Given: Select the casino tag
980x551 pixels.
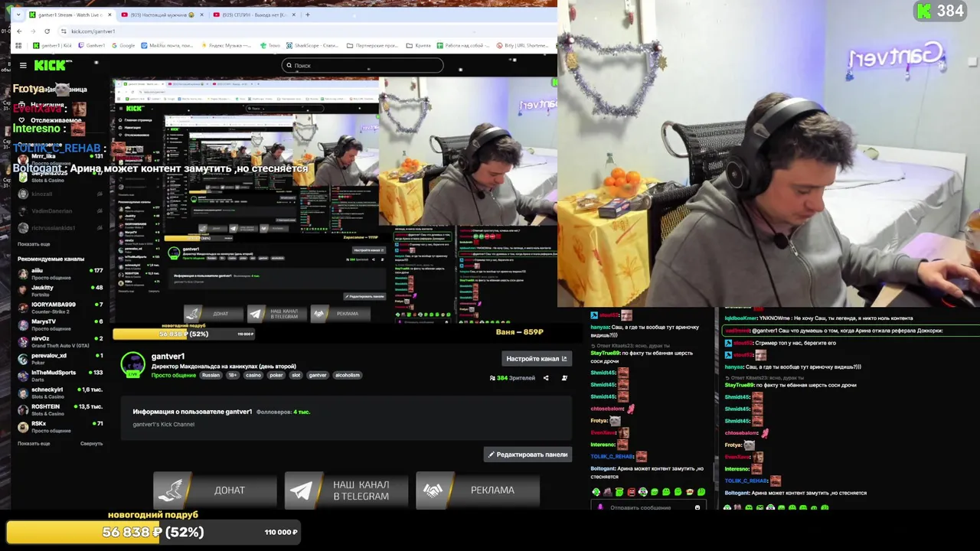Looking at the screenshot, I should tap(253, 375).
